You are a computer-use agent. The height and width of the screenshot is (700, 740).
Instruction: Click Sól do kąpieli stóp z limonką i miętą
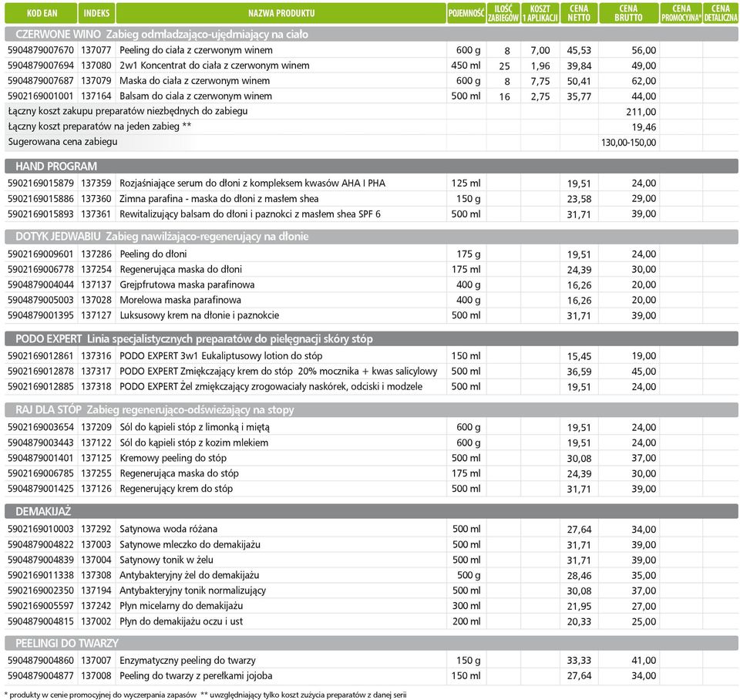(x=194, y=427)
